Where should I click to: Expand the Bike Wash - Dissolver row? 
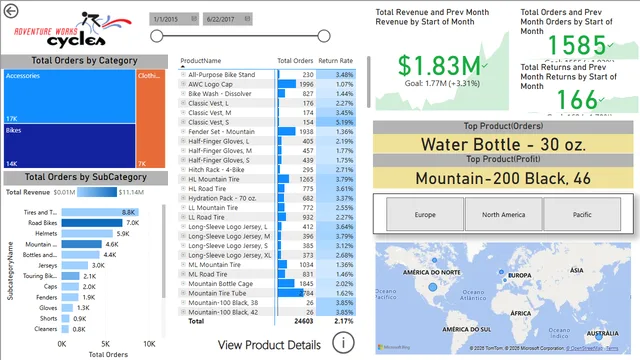pyautogui.click(x=183, y=93)
